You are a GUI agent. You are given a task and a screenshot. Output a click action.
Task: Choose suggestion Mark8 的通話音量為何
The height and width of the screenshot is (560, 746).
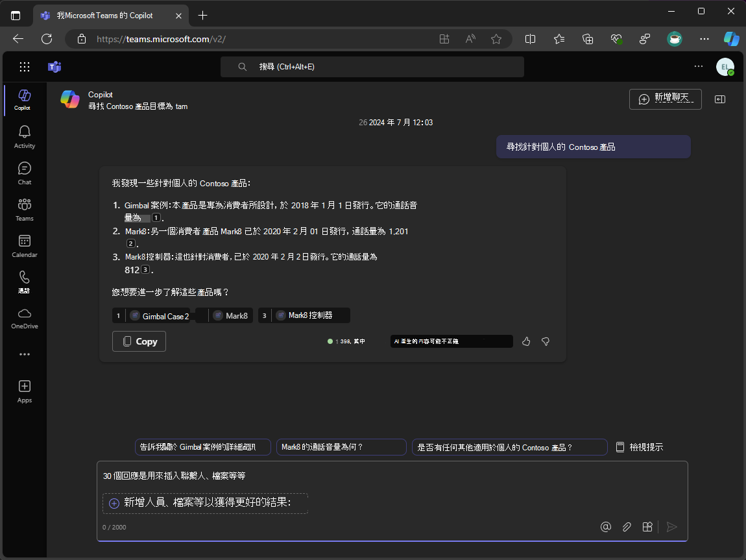pos(342,447)
